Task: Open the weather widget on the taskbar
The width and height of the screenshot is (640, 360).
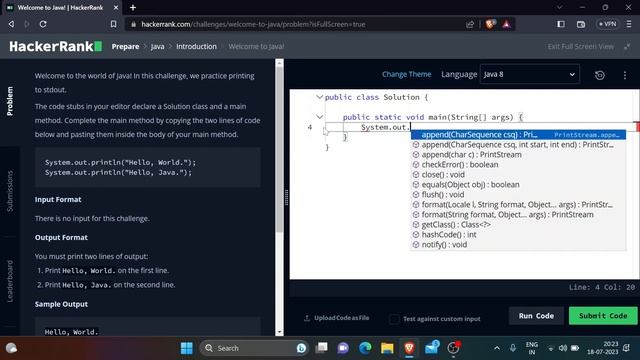Action: (x=11, y=348)
